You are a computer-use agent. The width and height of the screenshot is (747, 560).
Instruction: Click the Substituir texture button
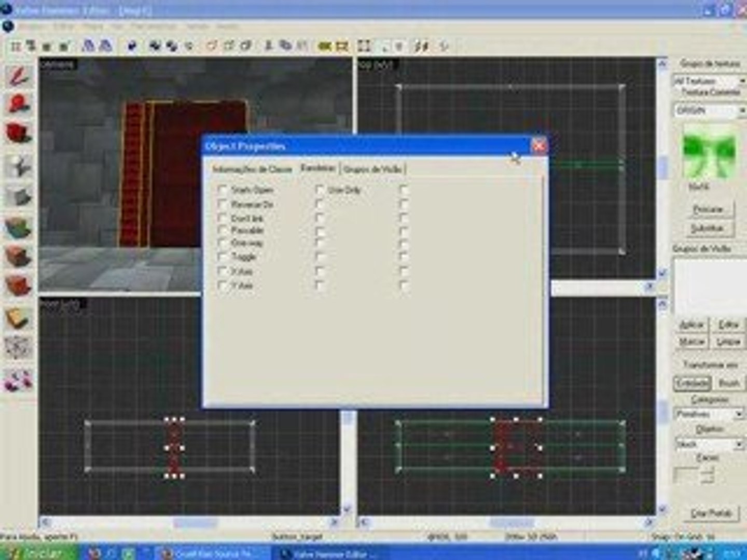click(x=708, y=228)
